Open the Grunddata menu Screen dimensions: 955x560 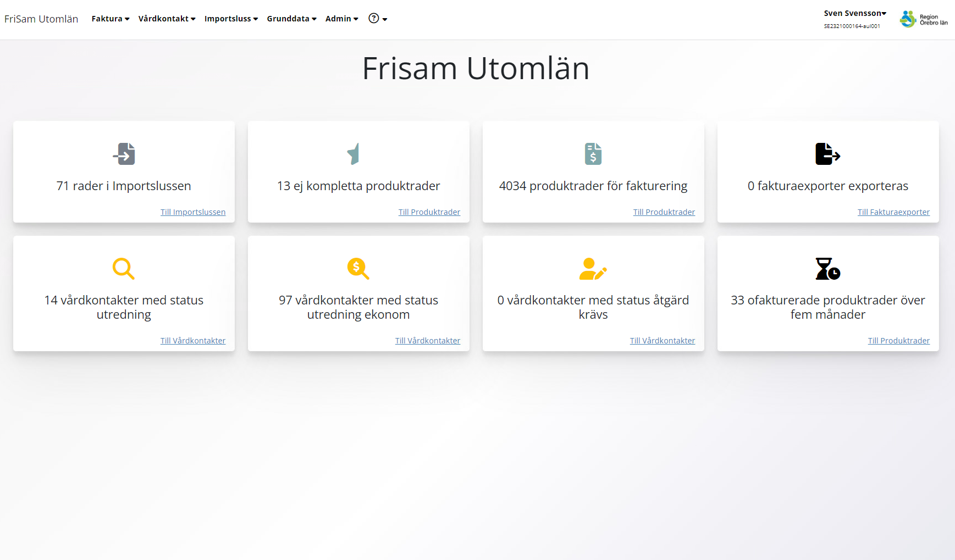(x=291, y=19)
